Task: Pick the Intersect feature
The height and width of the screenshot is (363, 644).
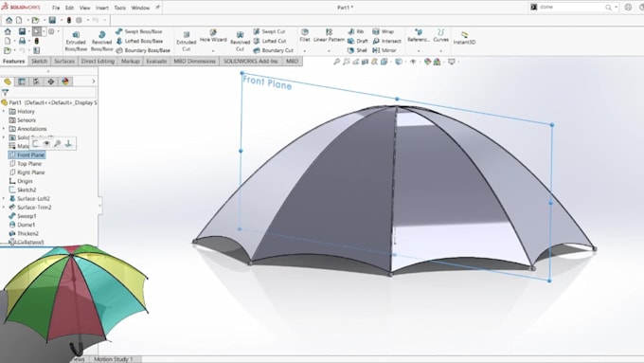Action: (386, 41)
